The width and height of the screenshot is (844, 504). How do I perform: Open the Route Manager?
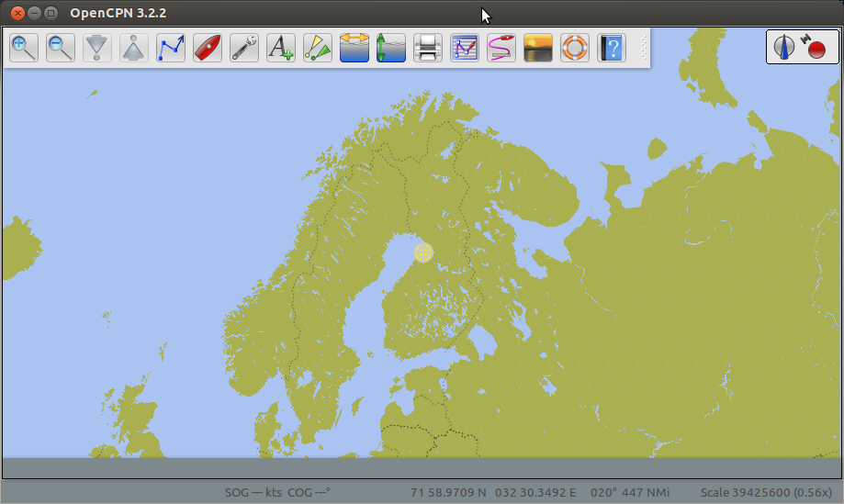pyautogui.click(x=465, y=48)
